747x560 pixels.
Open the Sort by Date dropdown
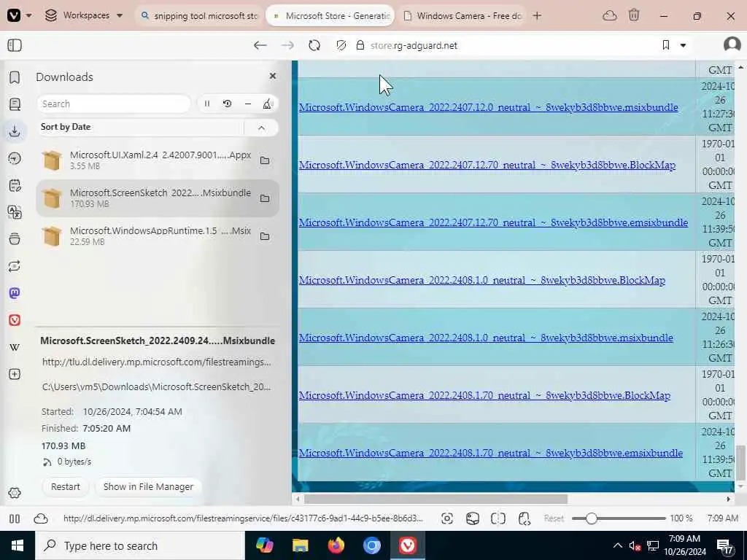click(141, 127)
